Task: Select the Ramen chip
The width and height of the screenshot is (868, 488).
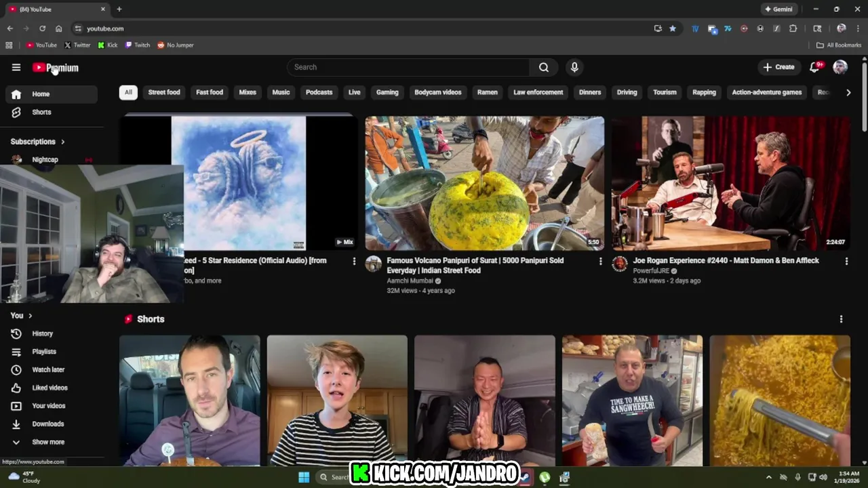Action: pos(488,92)
